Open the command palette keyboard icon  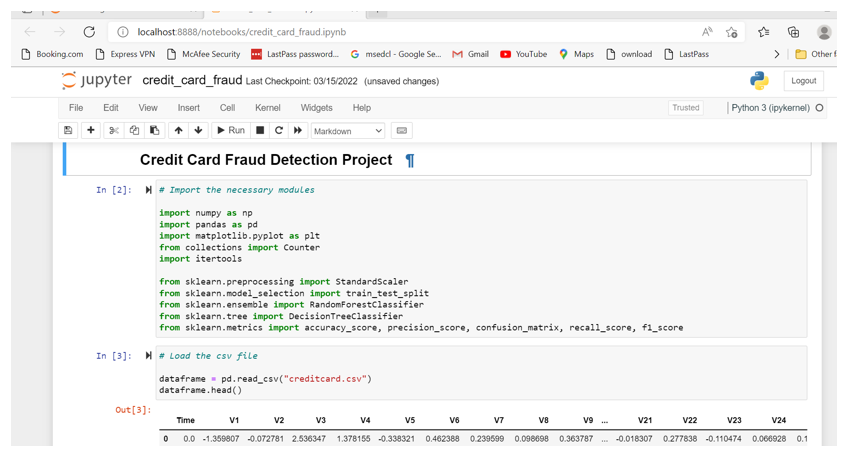point(402,130)
